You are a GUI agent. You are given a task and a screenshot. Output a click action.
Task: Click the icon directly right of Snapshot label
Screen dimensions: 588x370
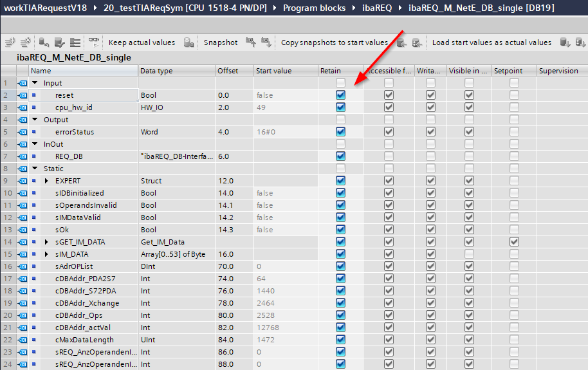coord(250,42)
